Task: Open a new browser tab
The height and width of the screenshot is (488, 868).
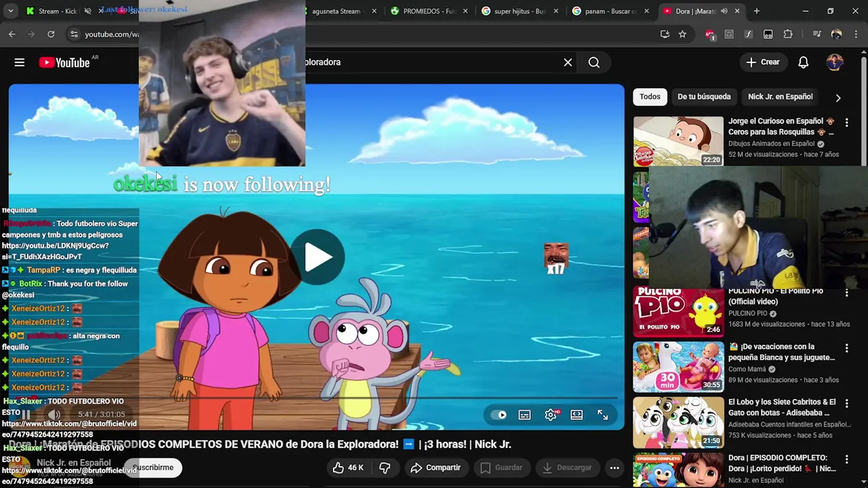Action: pos(757,12)
